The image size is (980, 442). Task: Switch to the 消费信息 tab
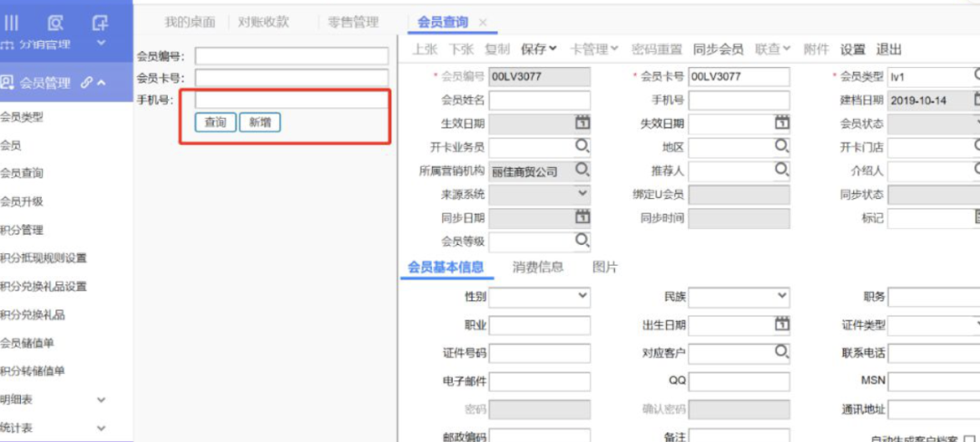tap(537, 267)
